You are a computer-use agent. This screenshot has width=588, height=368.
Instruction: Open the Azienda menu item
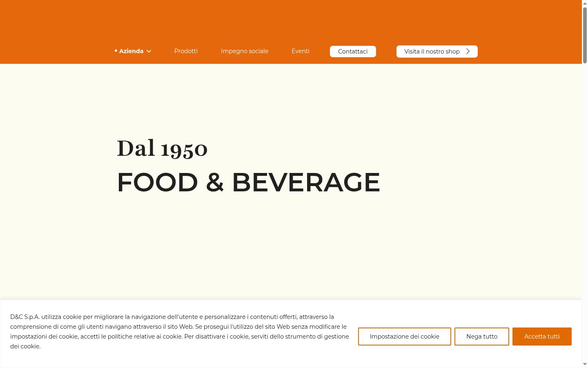click(131, 51)
